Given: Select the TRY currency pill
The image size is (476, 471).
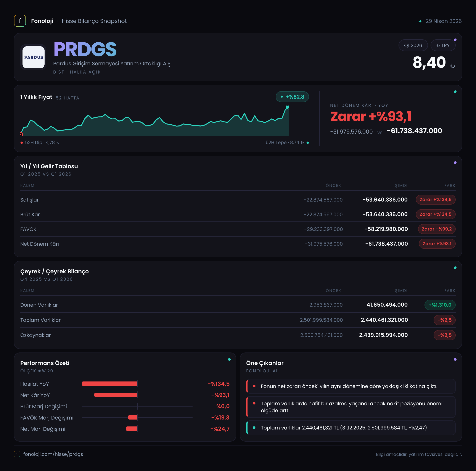Looking at the screenshot, I should pos(443,45).
